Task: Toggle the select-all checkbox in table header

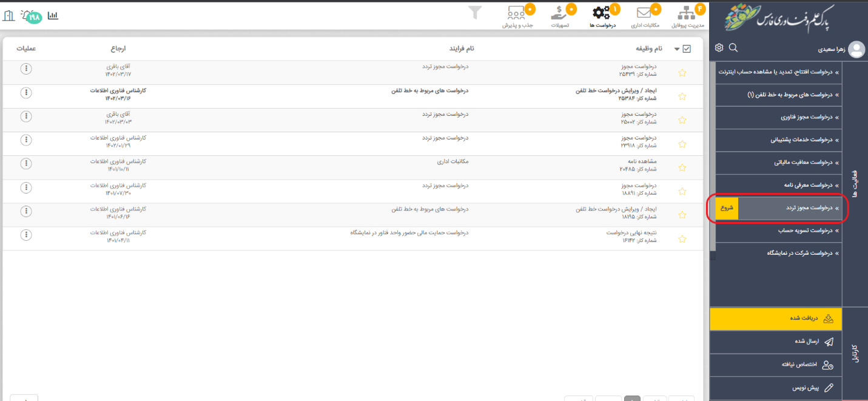Action: (687, 49)
